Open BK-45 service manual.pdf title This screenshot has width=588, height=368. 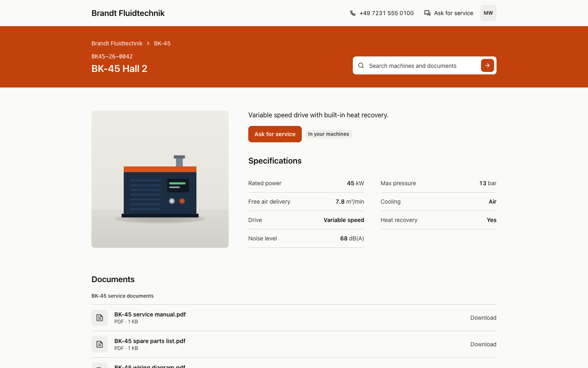click(150, 314)
